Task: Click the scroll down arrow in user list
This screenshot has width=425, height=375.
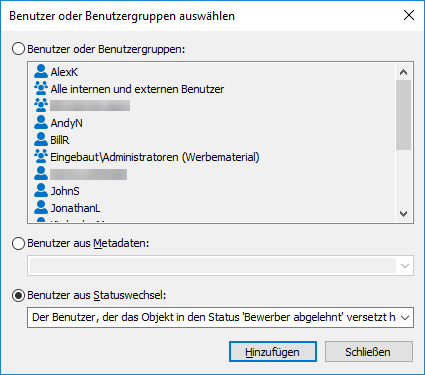Action: pyautogui.click(x=404, y=214)
